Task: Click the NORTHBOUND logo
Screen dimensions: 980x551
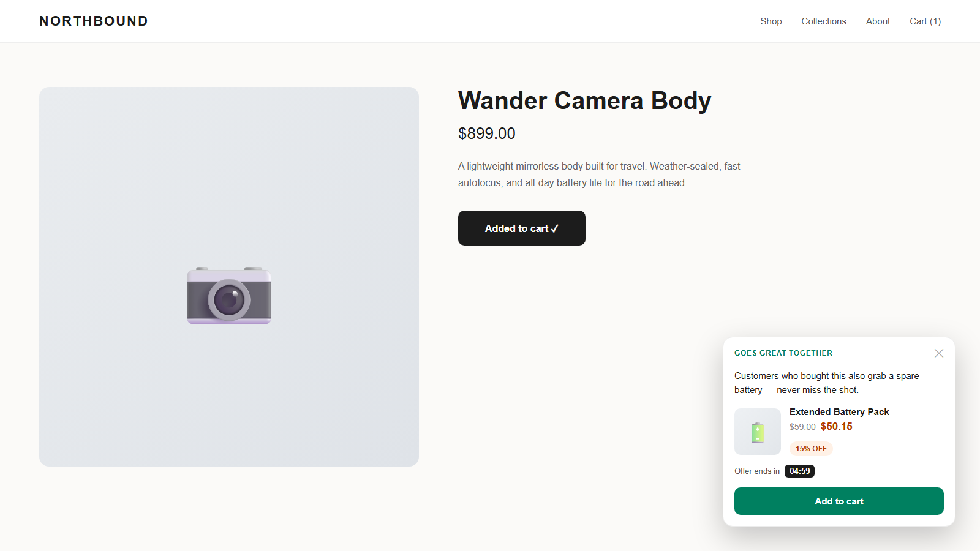Action: click(94, 21)
